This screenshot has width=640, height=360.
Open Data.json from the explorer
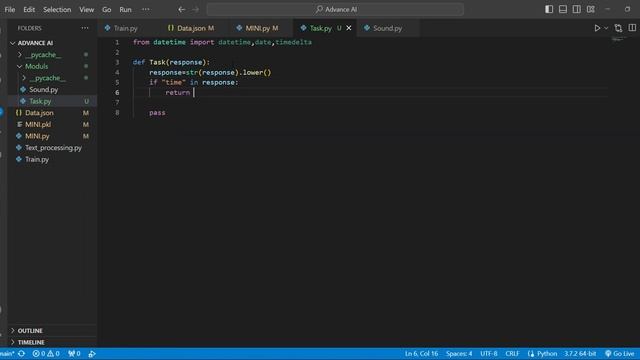pos(39,113)
